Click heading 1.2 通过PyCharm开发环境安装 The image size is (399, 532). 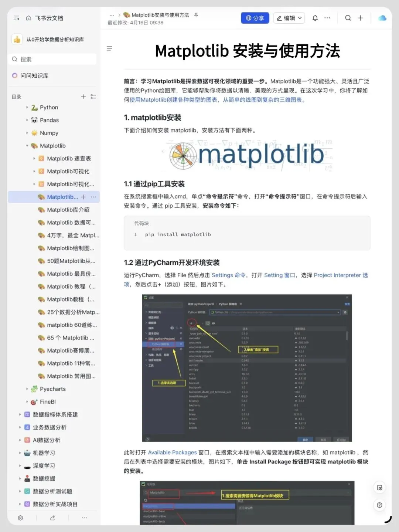172,262
